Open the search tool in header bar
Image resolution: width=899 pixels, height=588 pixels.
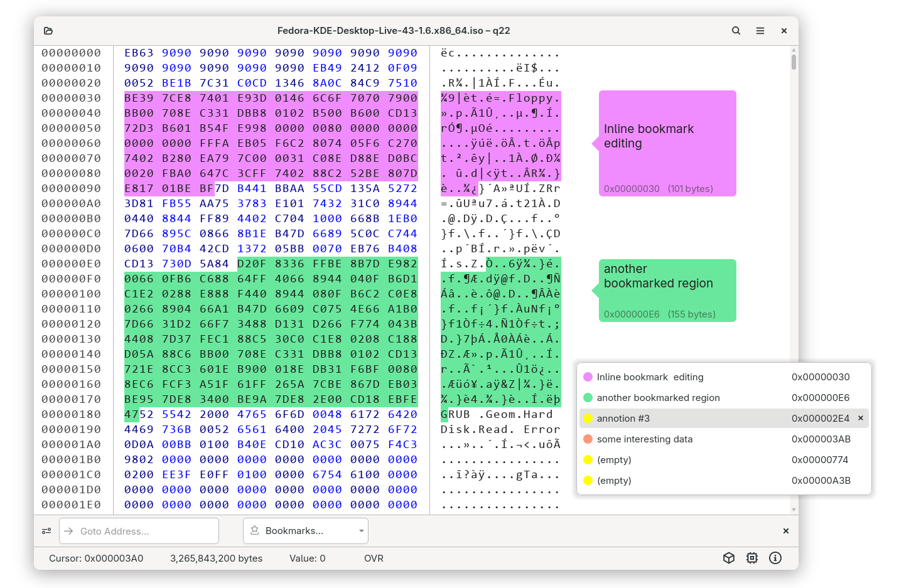point(736,31)
